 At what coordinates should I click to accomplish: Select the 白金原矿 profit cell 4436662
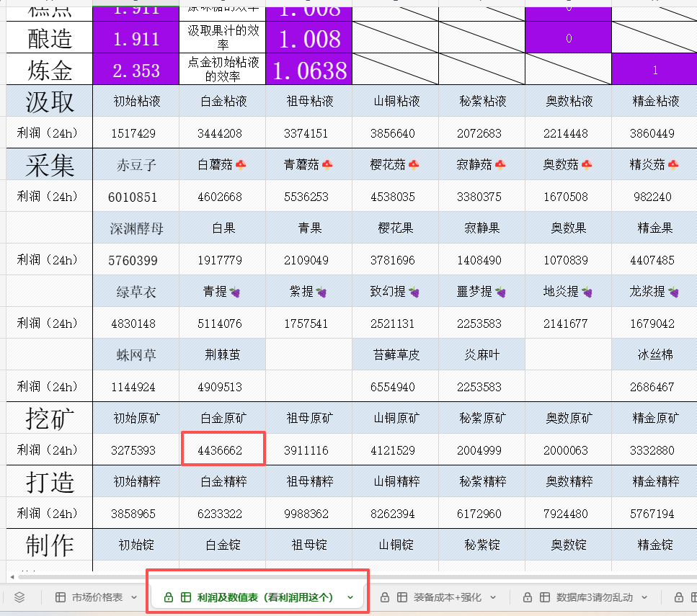tap(222, 450)
